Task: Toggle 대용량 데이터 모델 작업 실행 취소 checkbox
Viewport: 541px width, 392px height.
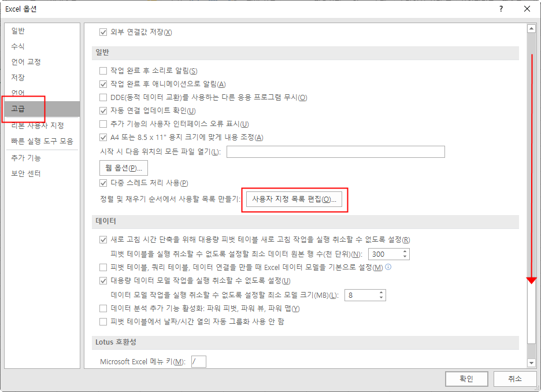Action: (x=103, y=280)
